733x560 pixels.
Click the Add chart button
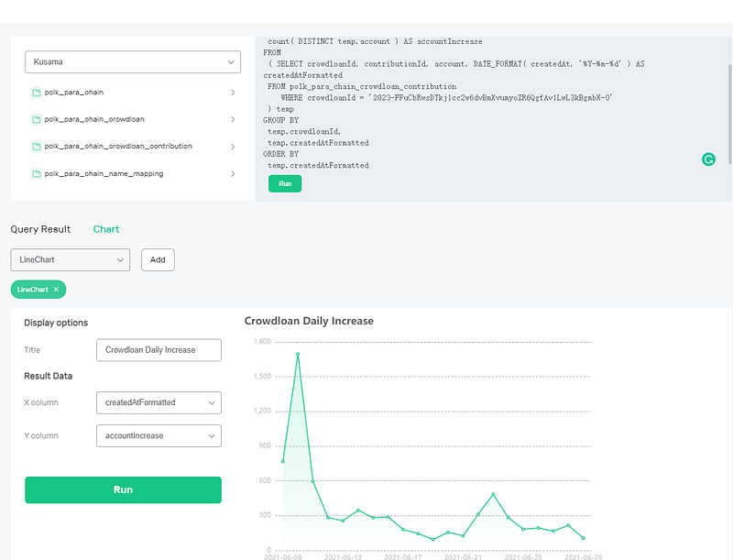pyautogui.click(x=158, y=260)
